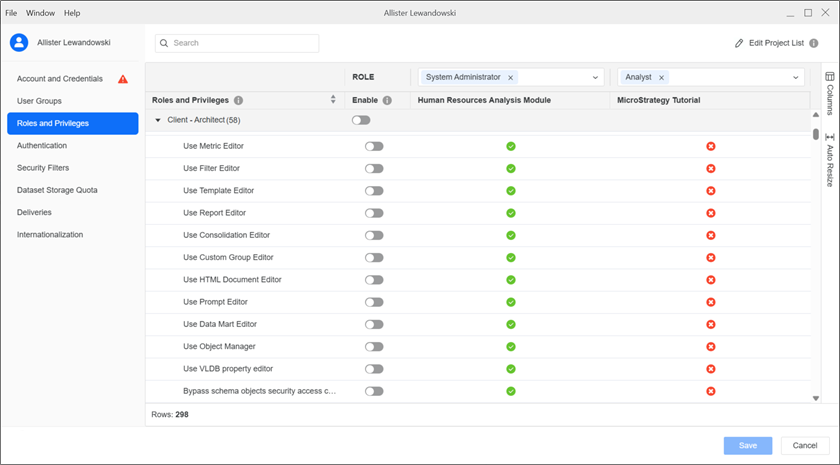Enable the Use Metric Editor toggle
Image resolution: width=840 pixels, height=465 pixels.
[374, 146]
